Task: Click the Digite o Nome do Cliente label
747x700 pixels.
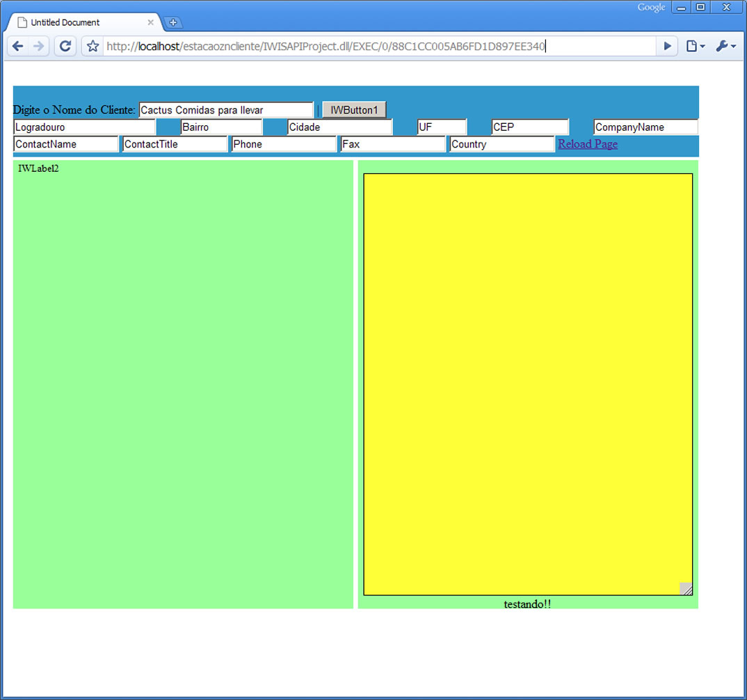Action: point(74,110)
